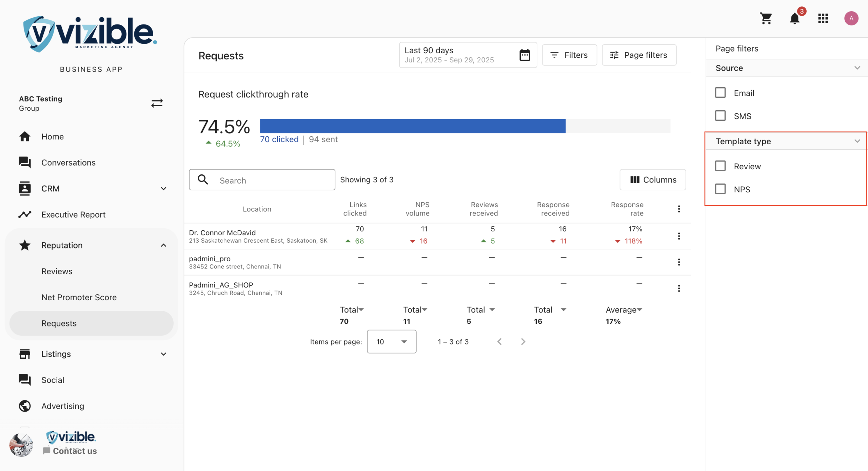Open the table header kebab menu

point(679,209)
